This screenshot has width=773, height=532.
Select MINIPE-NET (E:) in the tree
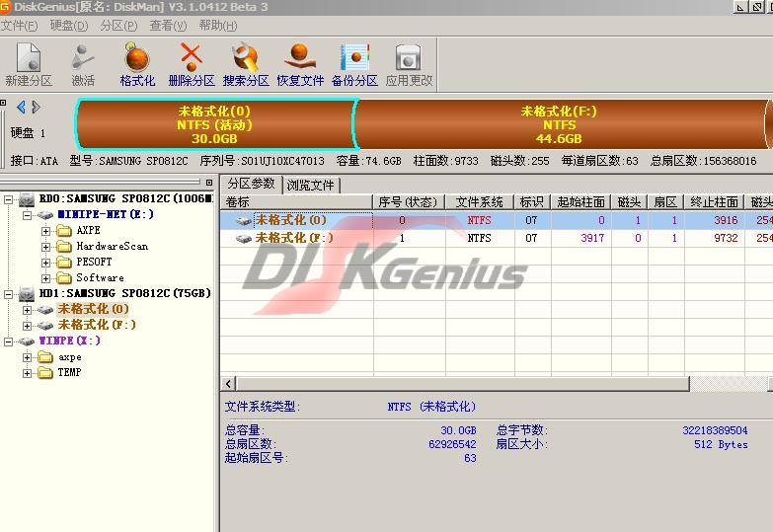click(106, 214)
